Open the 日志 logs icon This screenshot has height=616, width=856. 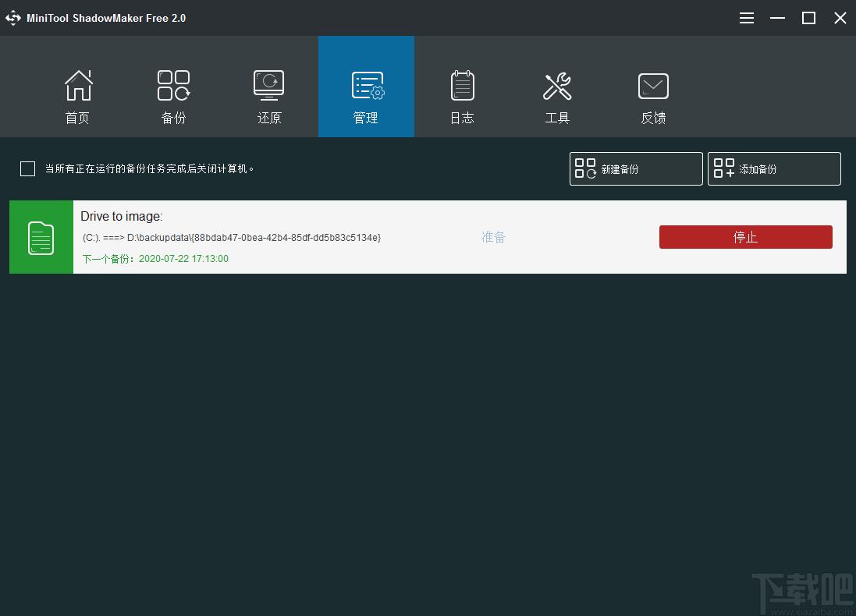(x=463, y=86)
